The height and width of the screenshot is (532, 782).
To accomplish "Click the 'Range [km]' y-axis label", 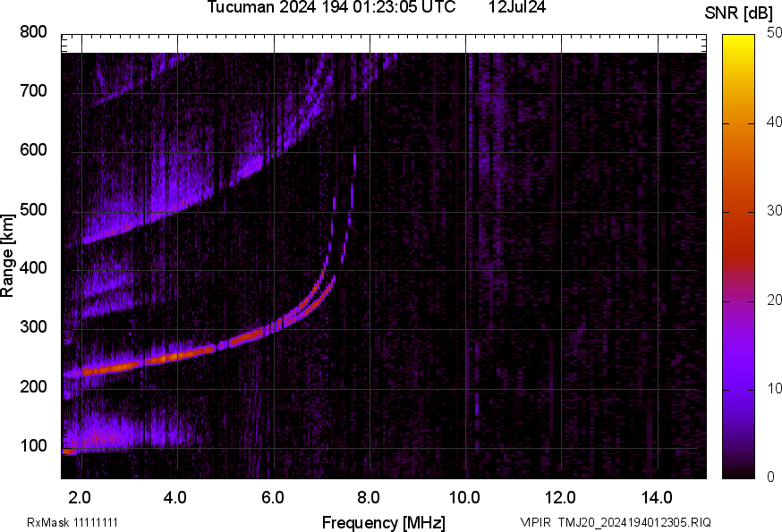I will [x=7, y=256].
